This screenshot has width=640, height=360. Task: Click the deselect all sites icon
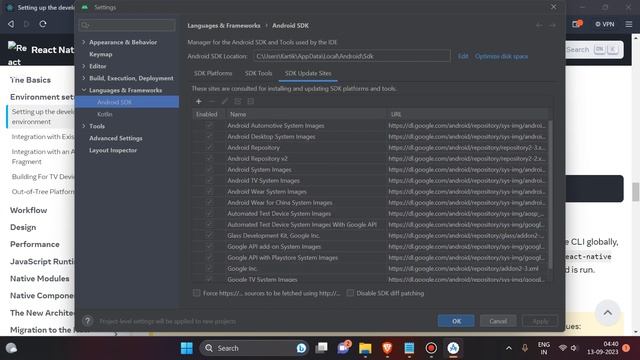coord(251,101)
